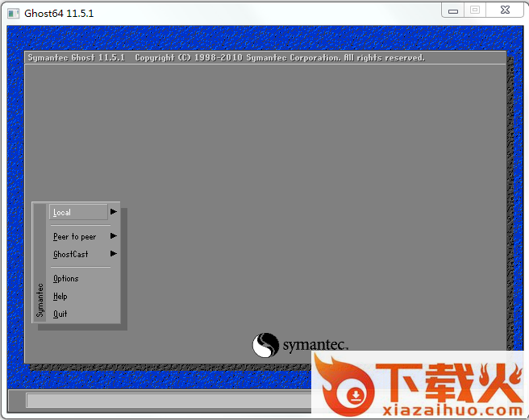Image resolution: width=529 pixels, height=420 pixels.
Task: Click the status bar field at the bottom
Action: [169, 401]
